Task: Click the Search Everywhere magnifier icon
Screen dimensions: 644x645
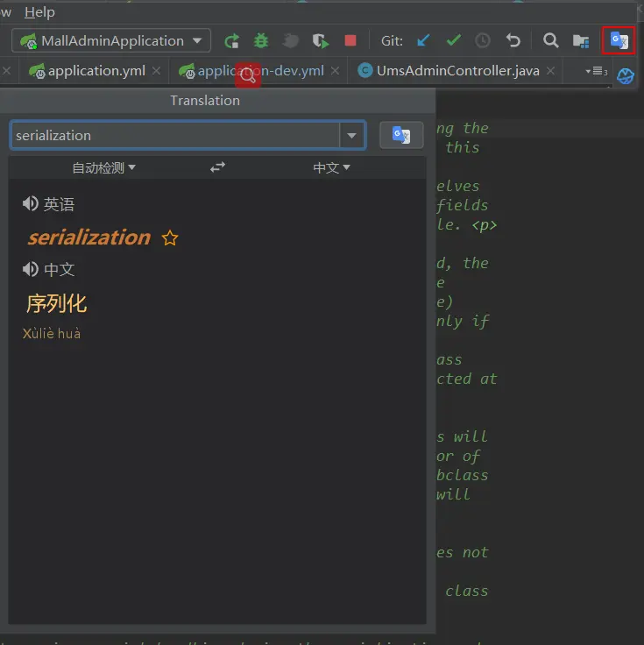Action: pyautogui.click(x=550, y=40)
